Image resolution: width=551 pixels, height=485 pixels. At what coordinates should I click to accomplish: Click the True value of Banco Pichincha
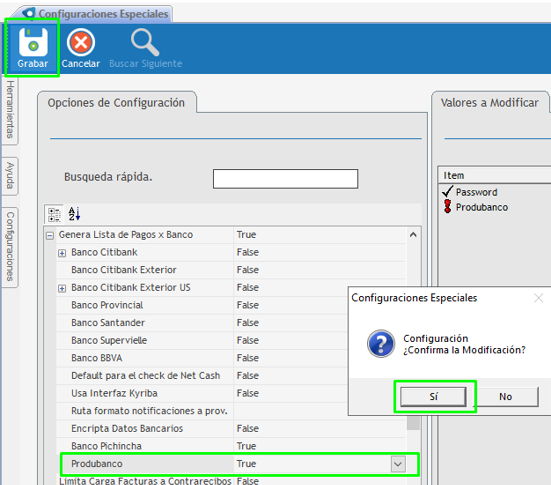(246, 446)
